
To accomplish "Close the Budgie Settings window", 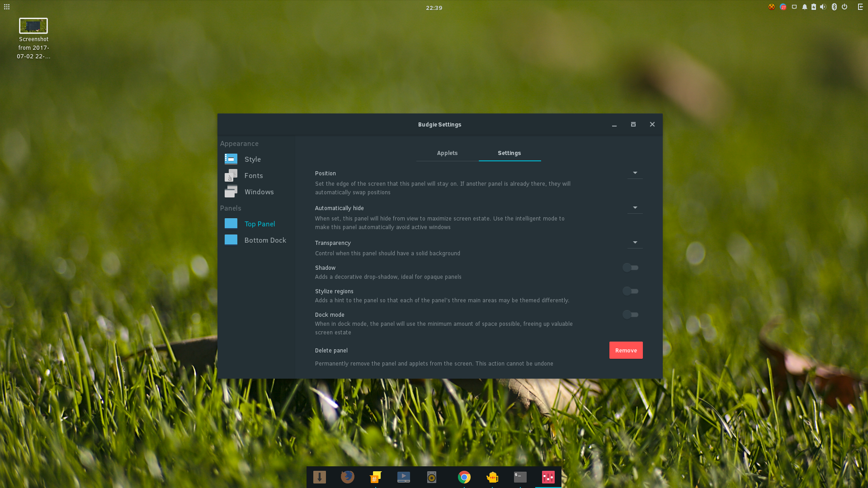I will pyautogui.click(x=652, y=124).
